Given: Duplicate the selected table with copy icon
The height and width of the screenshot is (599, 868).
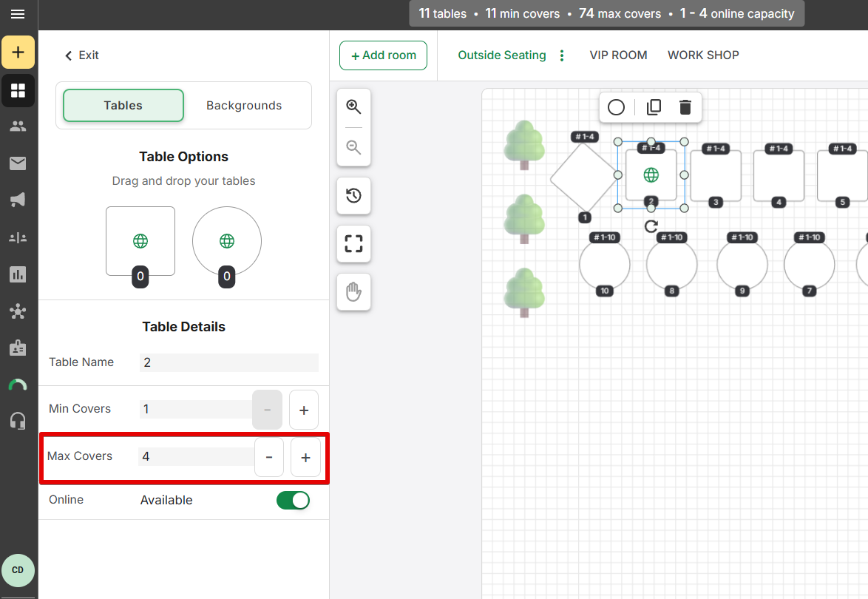Looking at the screenshot, I should coord(654,107).
